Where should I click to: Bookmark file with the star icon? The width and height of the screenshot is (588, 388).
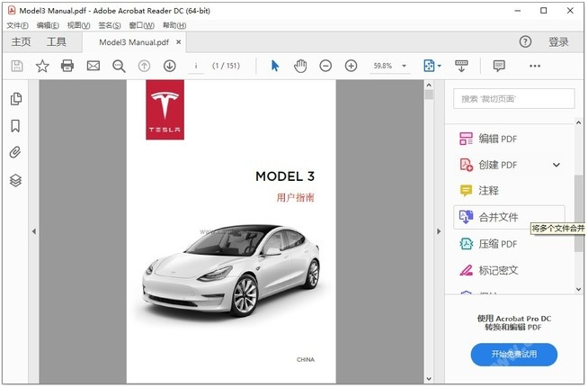pos(42,66)
